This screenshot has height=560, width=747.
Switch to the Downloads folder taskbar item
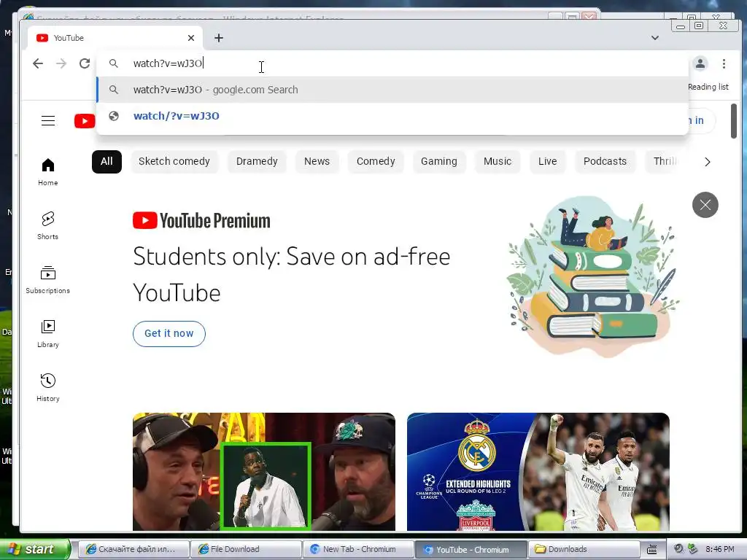pyautogui.click(x=584, y=549)
